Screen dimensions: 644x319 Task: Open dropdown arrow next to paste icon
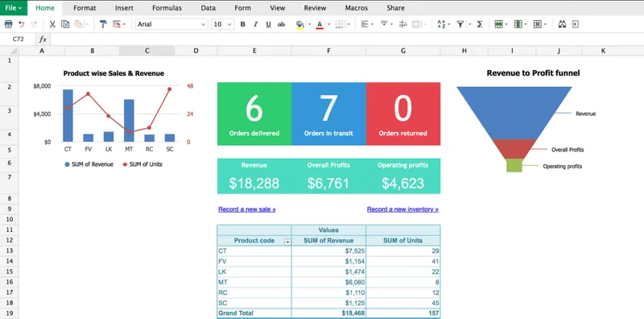pyautogui.click(x=87, y=24)
